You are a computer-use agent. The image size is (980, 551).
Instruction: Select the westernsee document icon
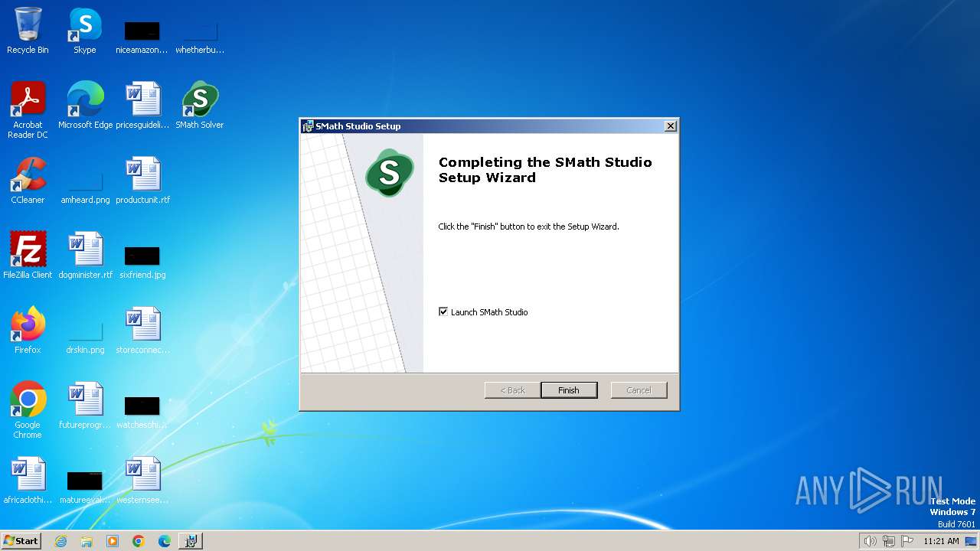tap(142, 481)
